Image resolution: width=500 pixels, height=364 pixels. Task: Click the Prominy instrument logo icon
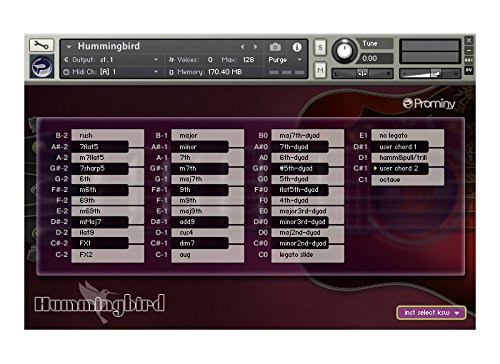click(42, 66)
